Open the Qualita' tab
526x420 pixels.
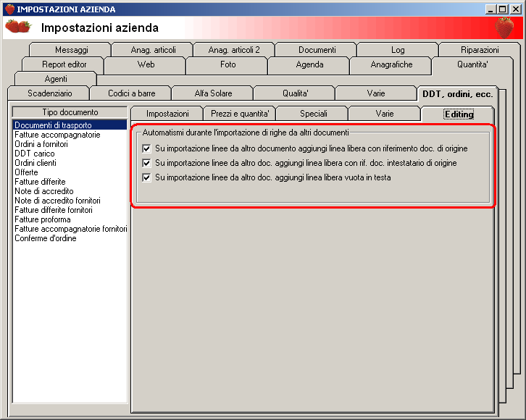[295, 93]
